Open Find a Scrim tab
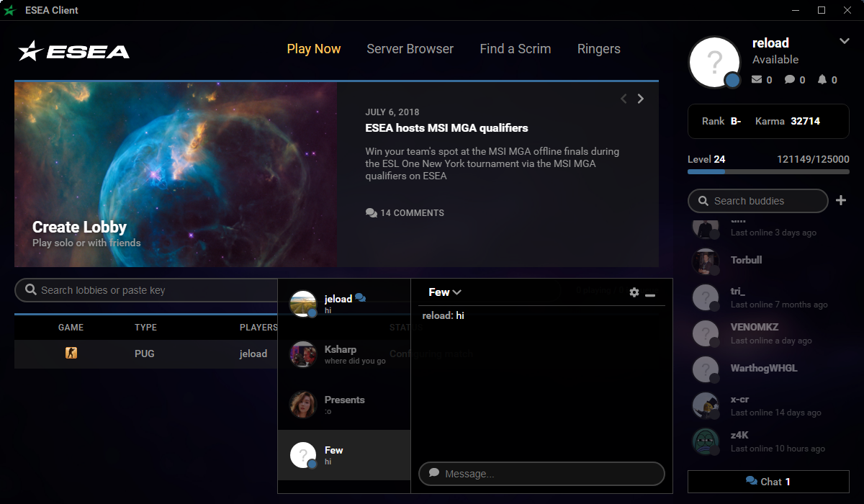Screen dimensions: 864x504 [516, 49]
